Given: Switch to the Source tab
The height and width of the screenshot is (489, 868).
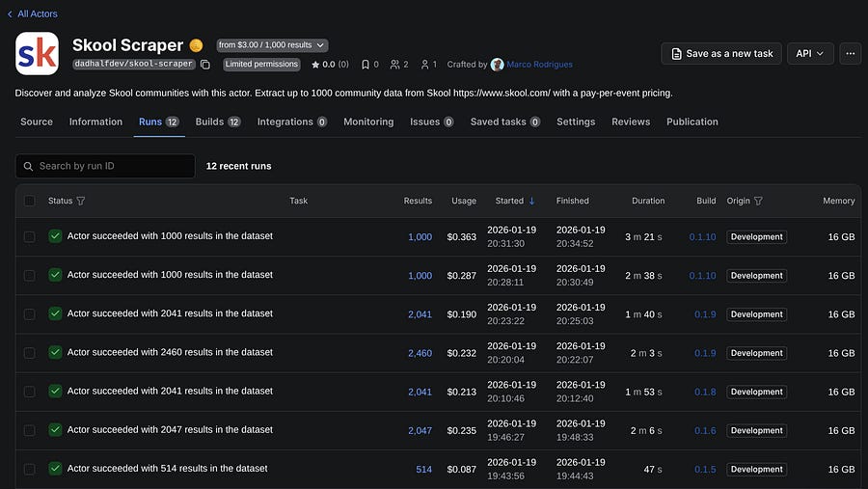Looking at the screenshot, I should coord(37,122).
